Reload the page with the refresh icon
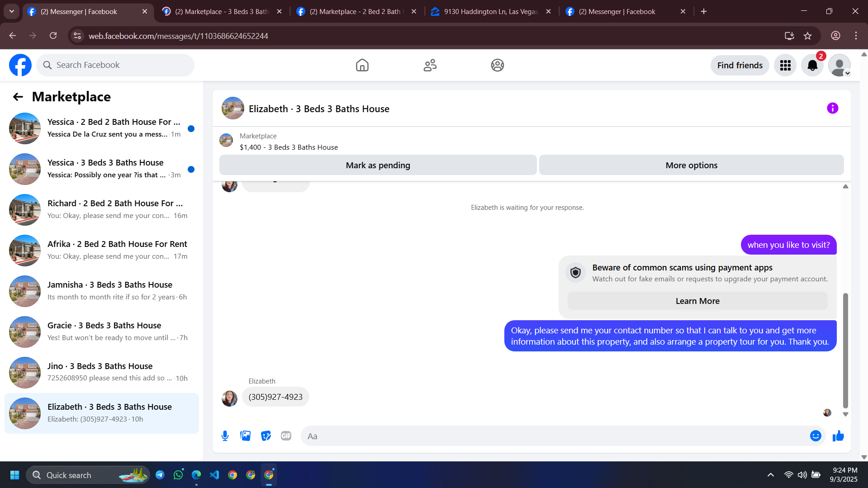Image resolution: width=868 pixels, height=488 pixels. pos(53,36)
